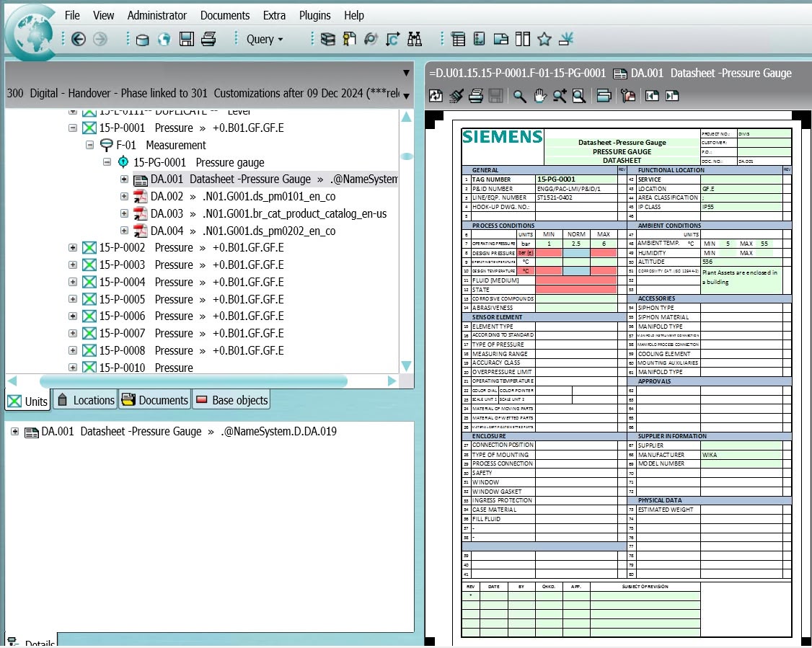Image resolution: width=812 pixels, height=648 pixels.
Task: Open the Plugins menu
Action: pyautogui.click(x=314, y=15)
